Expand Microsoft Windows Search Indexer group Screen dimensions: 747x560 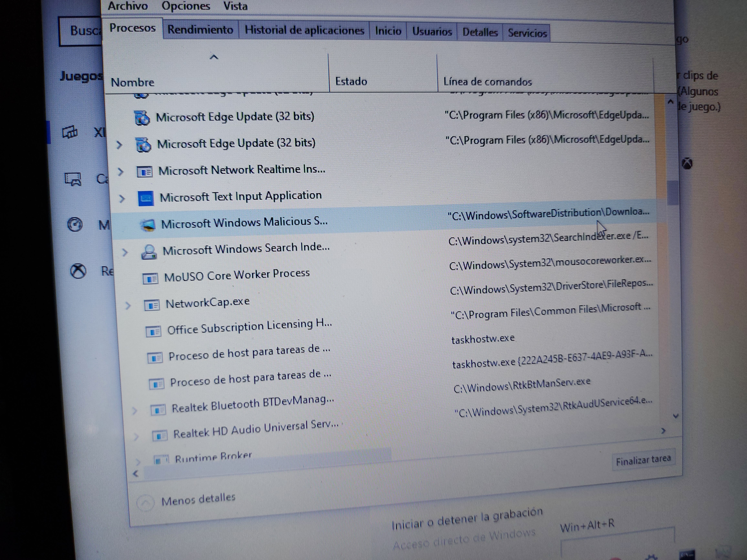coord(125,252)
